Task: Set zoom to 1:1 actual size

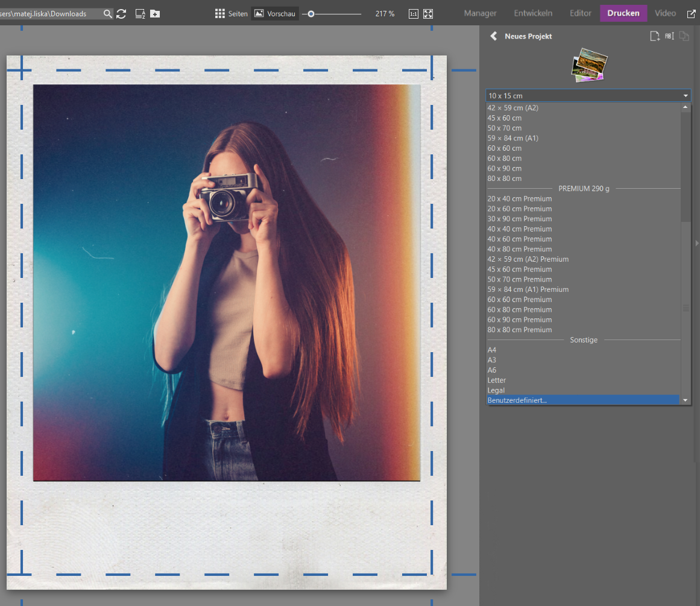Action: tap(414, 13)
